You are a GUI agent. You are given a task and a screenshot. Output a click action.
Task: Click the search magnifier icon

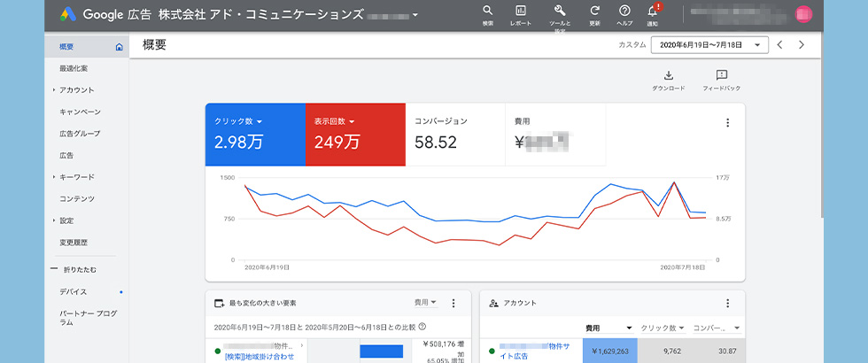coord(488,12)
